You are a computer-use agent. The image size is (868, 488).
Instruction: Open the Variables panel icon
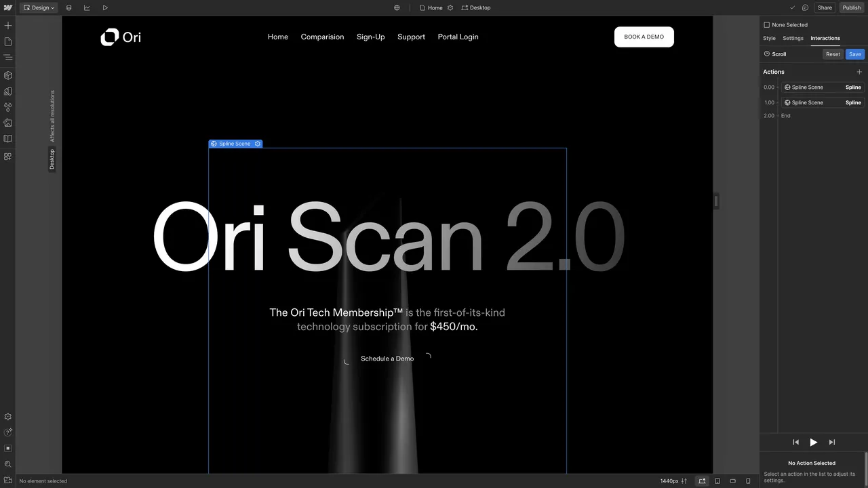[8, 91]
